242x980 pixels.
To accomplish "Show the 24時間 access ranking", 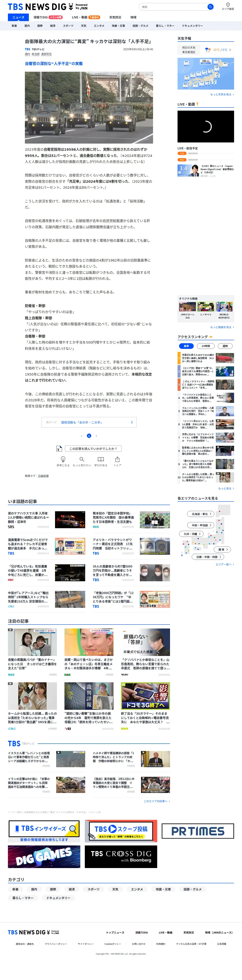I will 206,346.
